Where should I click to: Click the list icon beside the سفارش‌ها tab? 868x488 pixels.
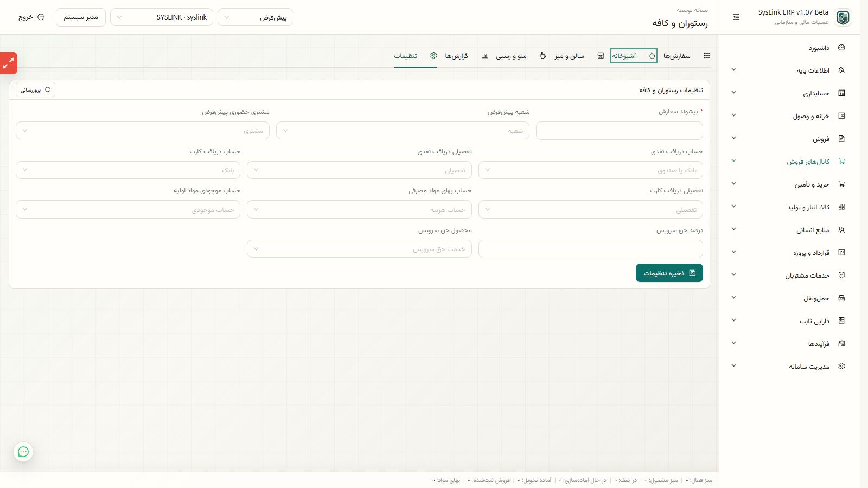pos(707,56)
